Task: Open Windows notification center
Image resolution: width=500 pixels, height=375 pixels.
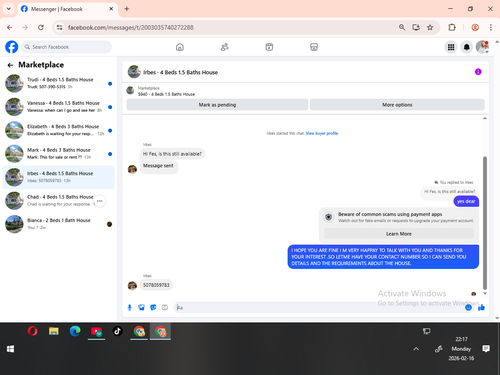Action: (x=486, y=349)
